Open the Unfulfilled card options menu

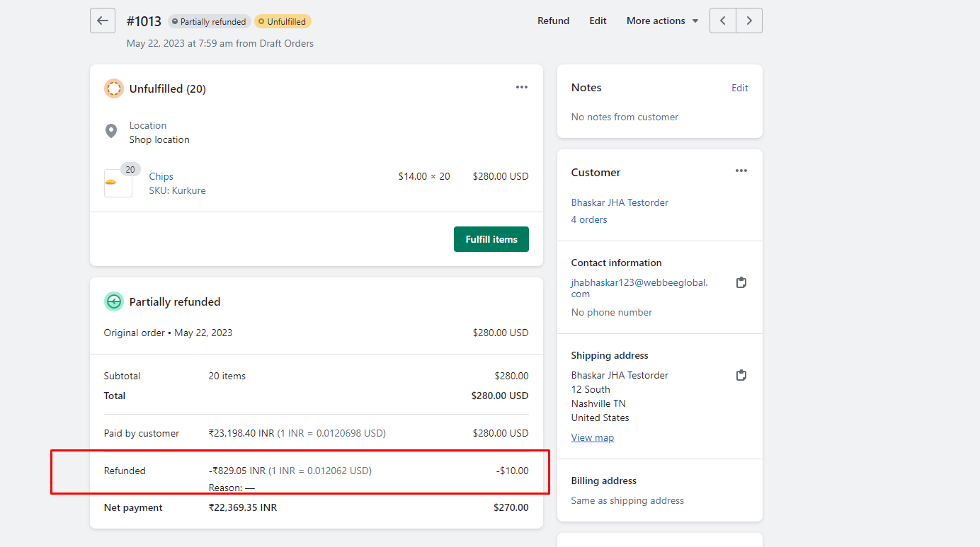point(522,86)
